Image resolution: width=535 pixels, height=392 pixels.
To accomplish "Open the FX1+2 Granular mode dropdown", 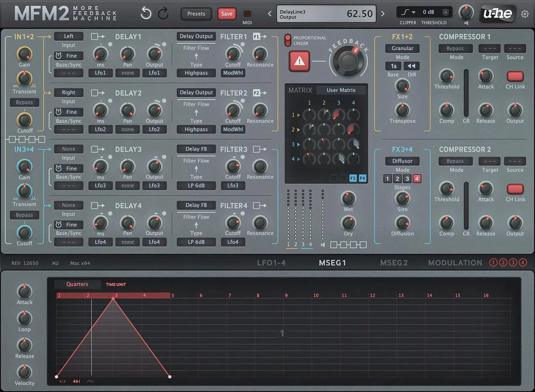I will coord(402,48).
